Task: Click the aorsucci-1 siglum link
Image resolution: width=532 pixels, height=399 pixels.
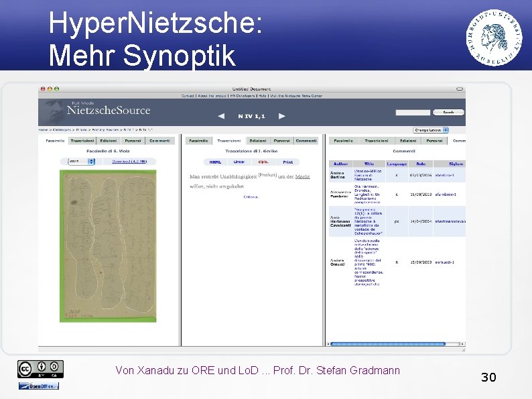Action: tap(444, 262)
